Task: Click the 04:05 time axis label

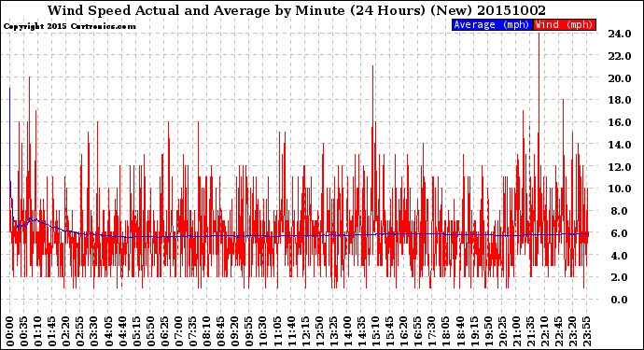Action: 108,331
